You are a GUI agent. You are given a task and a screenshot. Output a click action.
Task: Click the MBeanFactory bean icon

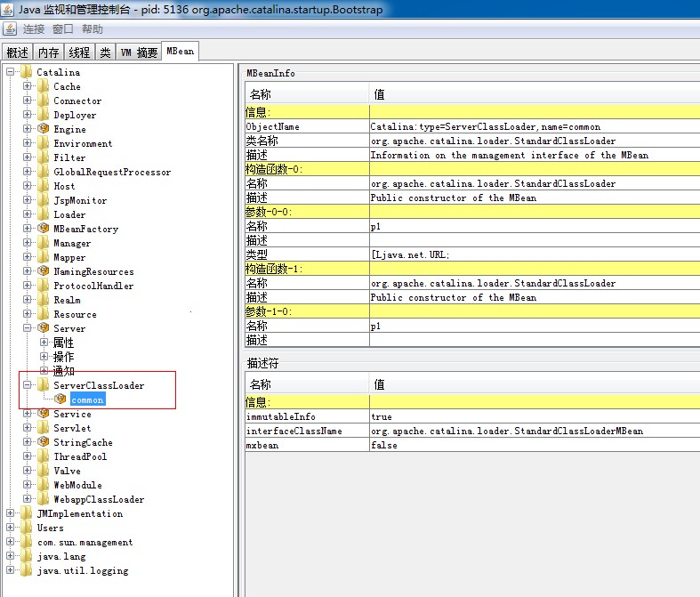pos(44,228)
